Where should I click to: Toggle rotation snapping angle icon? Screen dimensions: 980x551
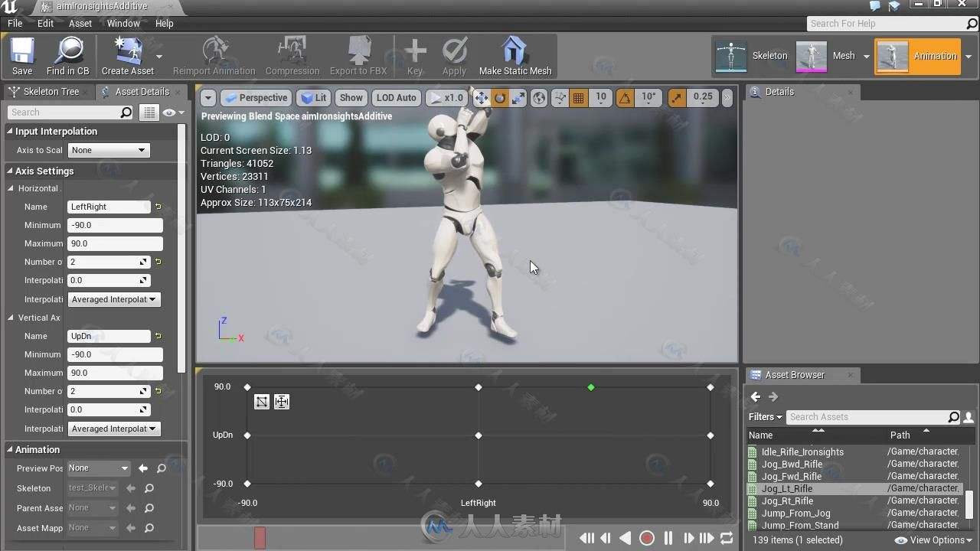point(625,98)
